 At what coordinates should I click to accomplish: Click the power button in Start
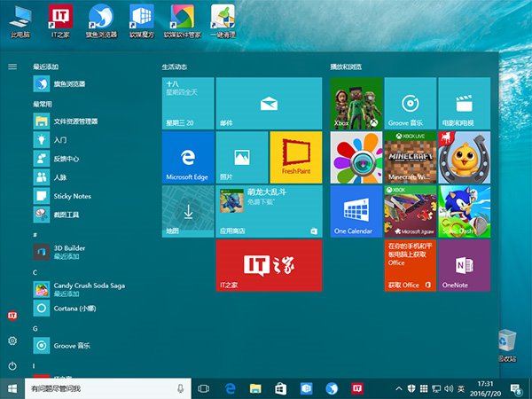[12, 365]
